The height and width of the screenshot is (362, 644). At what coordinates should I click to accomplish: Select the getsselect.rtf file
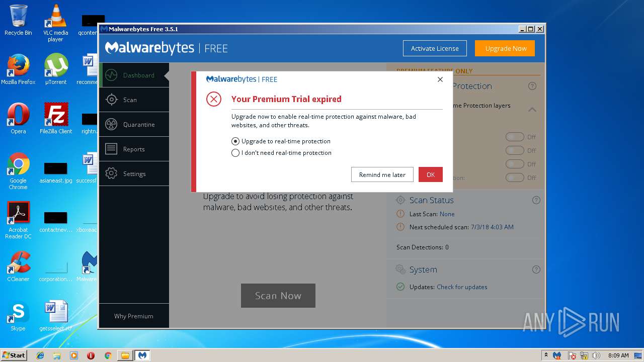[55, 316]
